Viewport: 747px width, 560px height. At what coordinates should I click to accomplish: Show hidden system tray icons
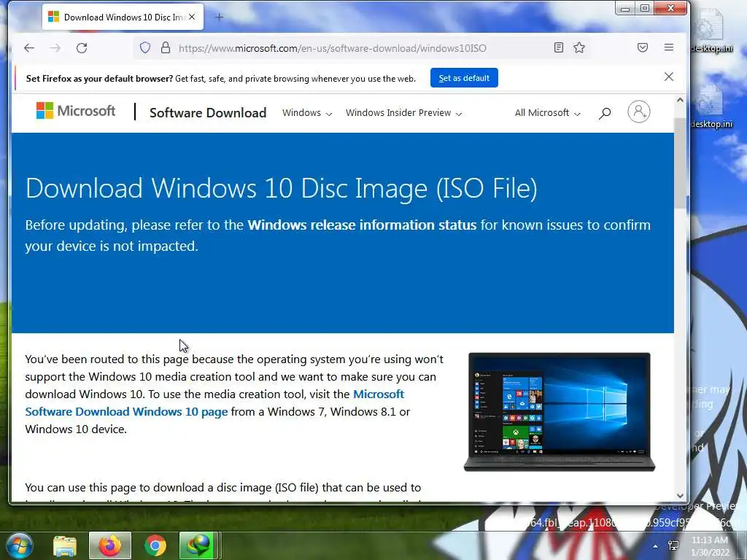click(x=656, y=546)
